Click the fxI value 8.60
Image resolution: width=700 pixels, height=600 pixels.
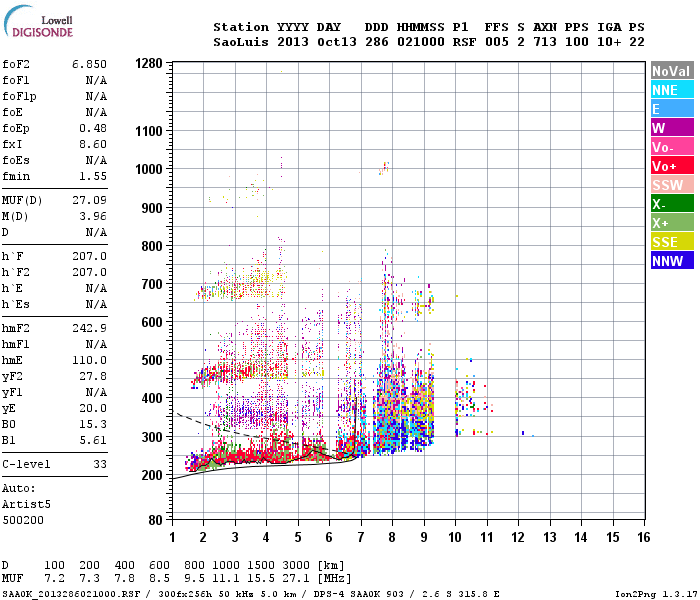click(93, 144)
